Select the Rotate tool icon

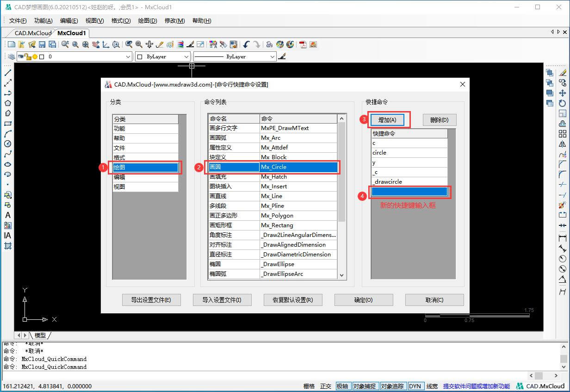pyautogui.click(x=563, y=103)
